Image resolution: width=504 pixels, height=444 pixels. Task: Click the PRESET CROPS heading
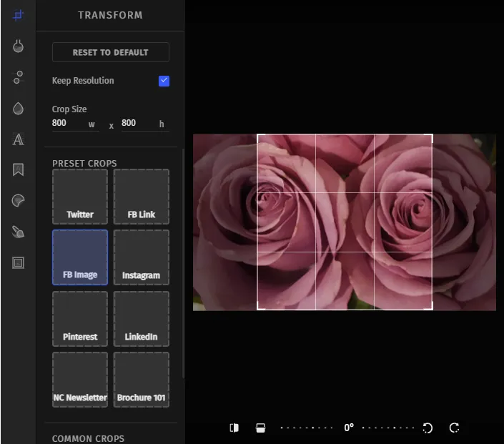pyautogui.click(x=84, y=163)
